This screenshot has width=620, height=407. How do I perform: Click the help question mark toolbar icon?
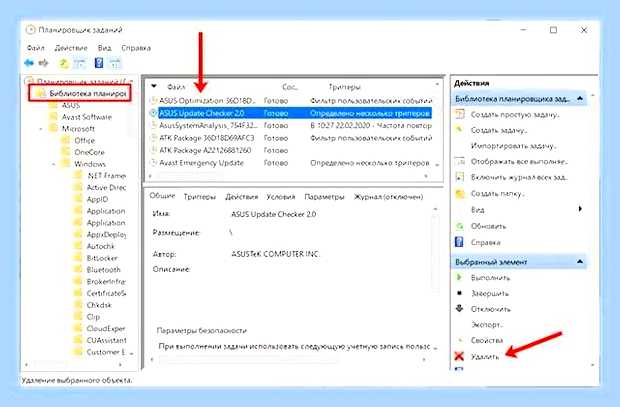pos(99,63)
